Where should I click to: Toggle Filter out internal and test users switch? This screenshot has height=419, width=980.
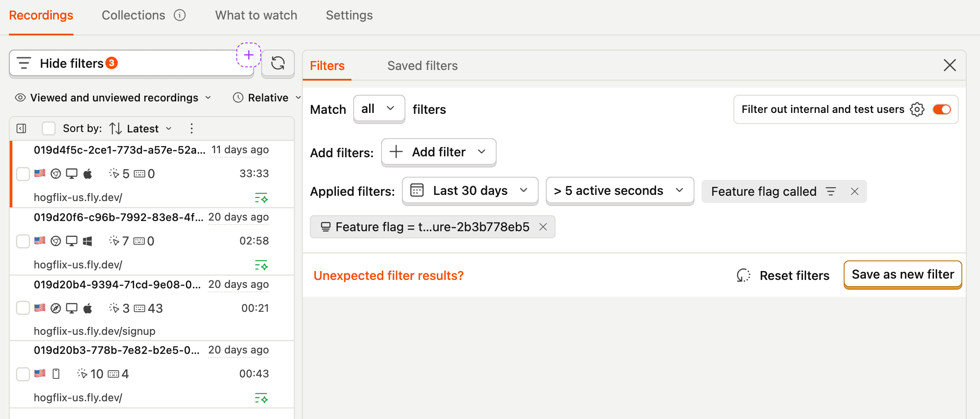click(x=941, y=109)
